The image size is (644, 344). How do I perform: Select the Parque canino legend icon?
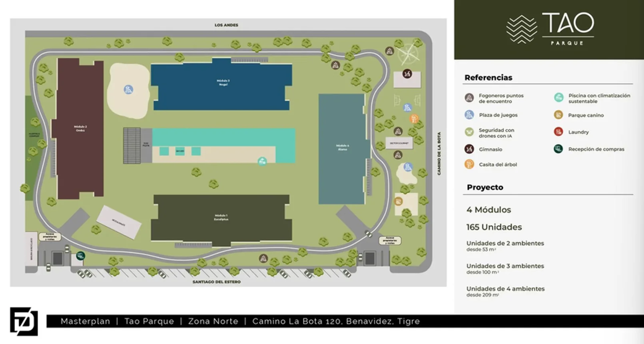coord(558,115)
